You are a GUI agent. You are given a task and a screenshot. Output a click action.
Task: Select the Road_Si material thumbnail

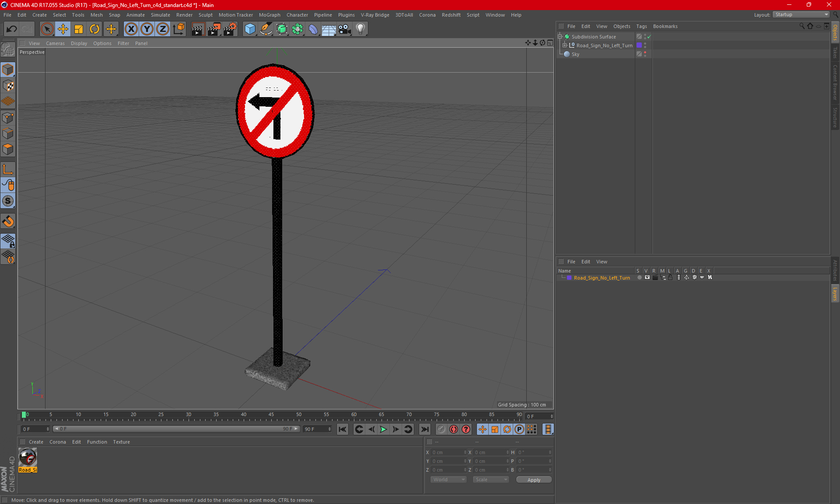pyautogui.click(x=28, y=457)
